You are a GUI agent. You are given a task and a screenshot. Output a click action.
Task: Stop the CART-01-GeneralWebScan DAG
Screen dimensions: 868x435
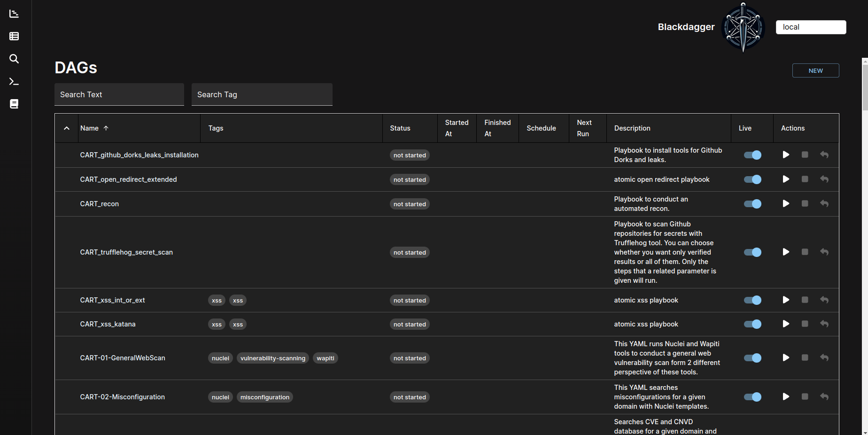click(805, 357)
